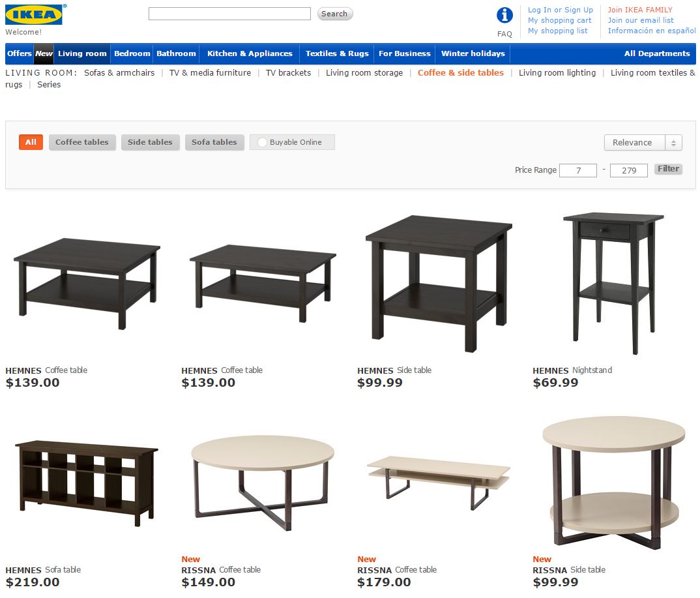This screenshot has height=598, width=700.
Task: Open the FAQ info icon
Action: 504,15
